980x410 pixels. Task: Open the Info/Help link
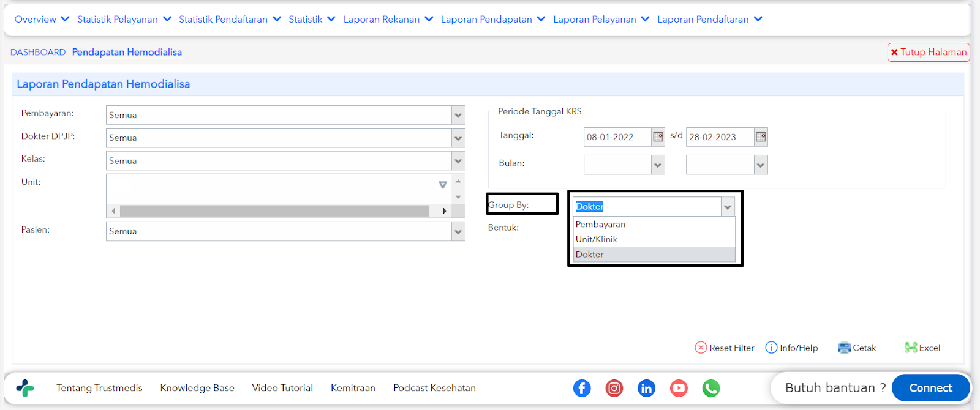[x=799, y=348]
